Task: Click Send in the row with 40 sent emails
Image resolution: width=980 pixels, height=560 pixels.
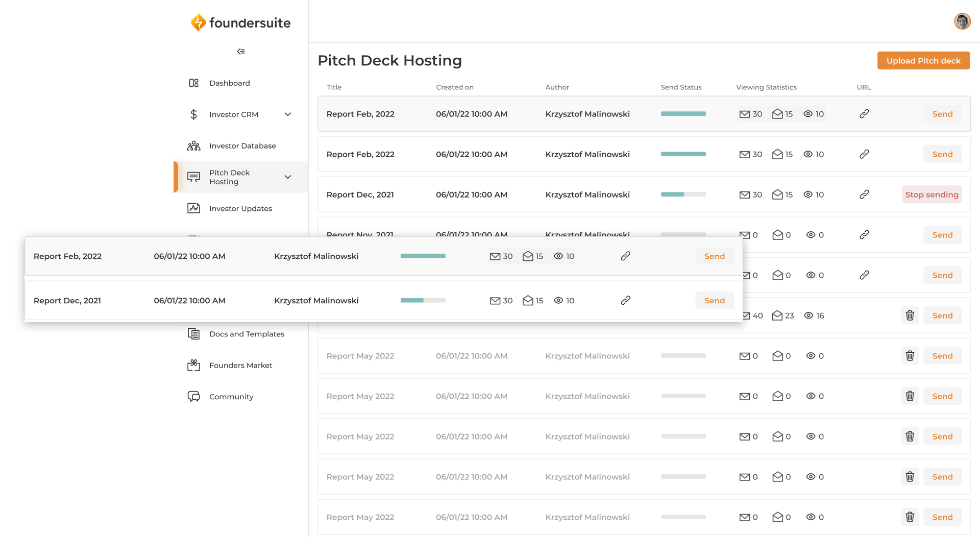Action: [x=942, y=315]
